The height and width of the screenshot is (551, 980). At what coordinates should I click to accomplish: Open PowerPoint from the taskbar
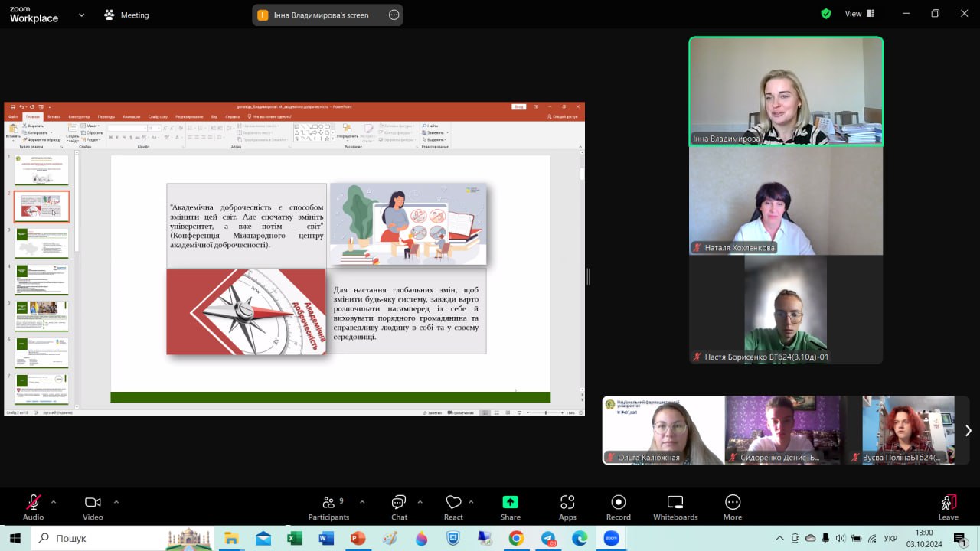coord(358,538)
